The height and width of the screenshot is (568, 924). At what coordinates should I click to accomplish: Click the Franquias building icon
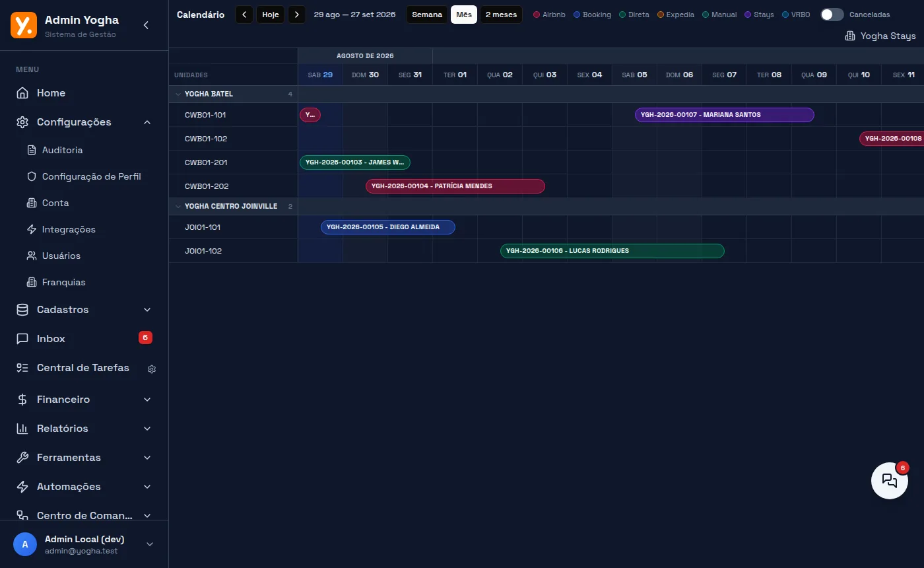31,282
